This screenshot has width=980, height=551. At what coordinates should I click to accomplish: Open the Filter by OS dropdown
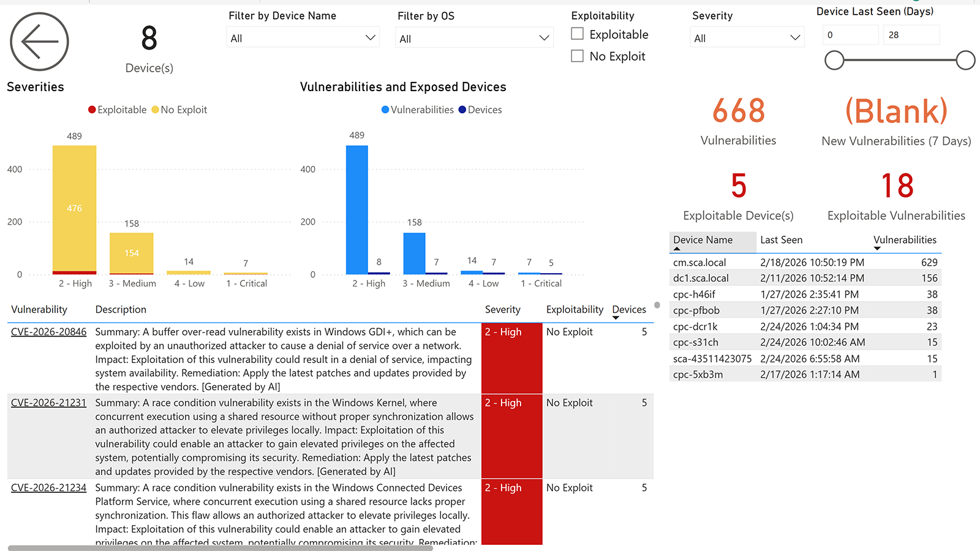(x=474, y=39)
